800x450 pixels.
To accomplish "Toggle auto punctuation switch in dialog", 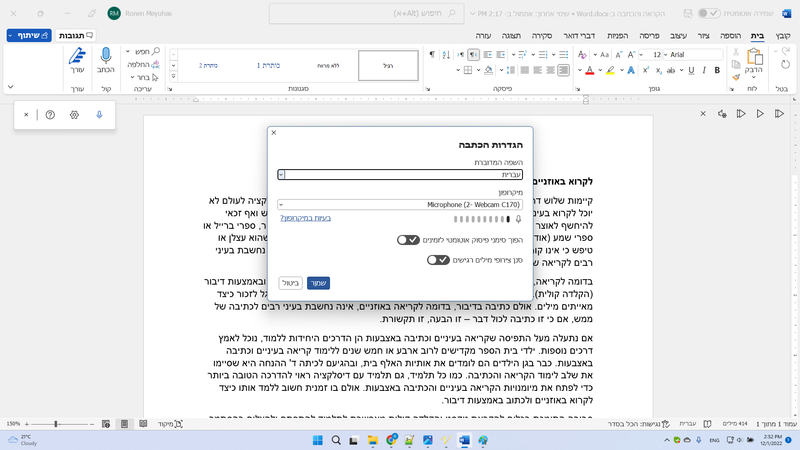I will click(408, 240).
